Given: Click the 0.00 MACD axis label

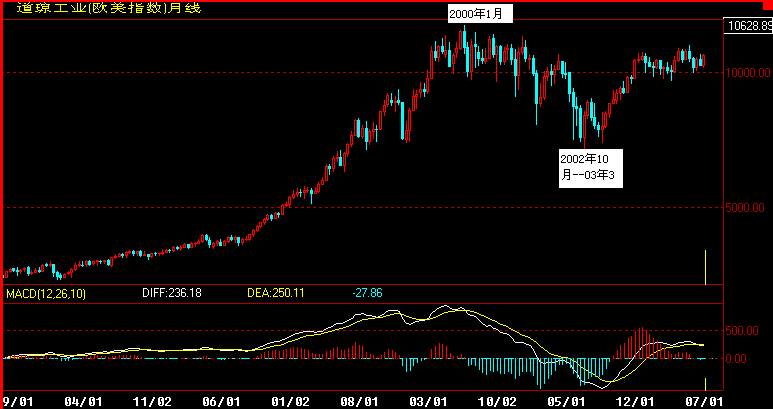Looking at the screenshot, I should tap(737, 359).
